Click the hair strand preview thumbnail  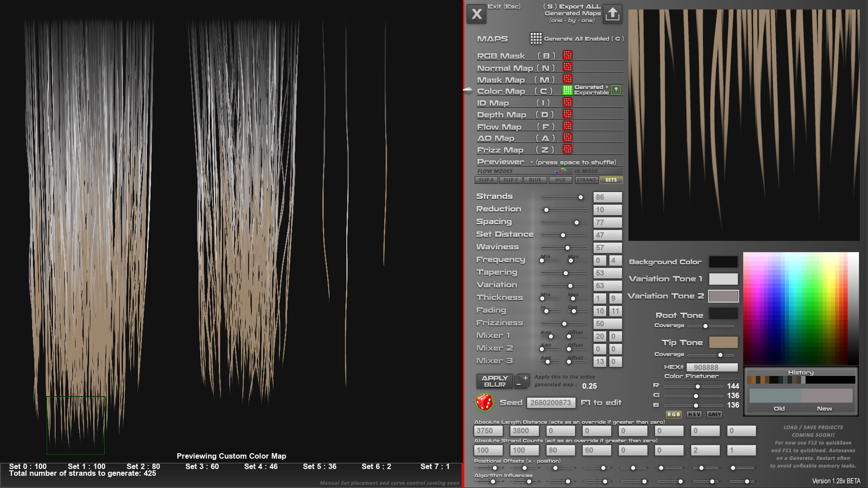point(744,125)
